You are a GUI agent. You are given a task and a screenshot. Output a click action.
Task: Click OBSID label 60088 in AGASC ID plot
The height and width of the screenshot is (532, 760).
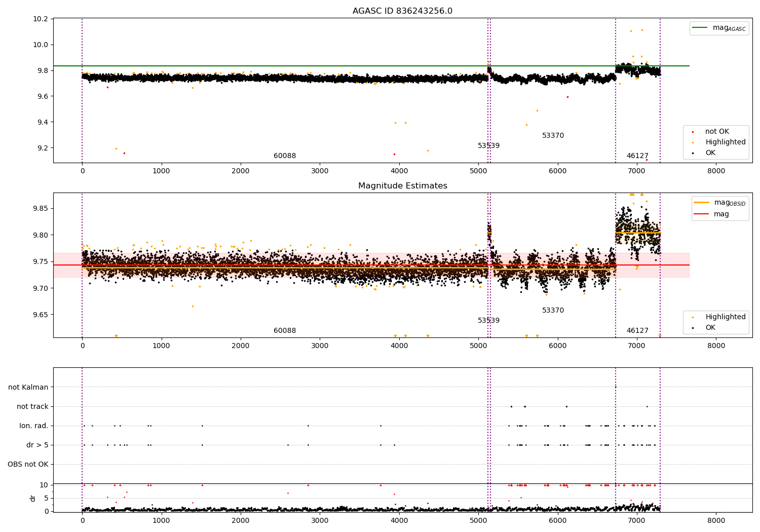285,156
